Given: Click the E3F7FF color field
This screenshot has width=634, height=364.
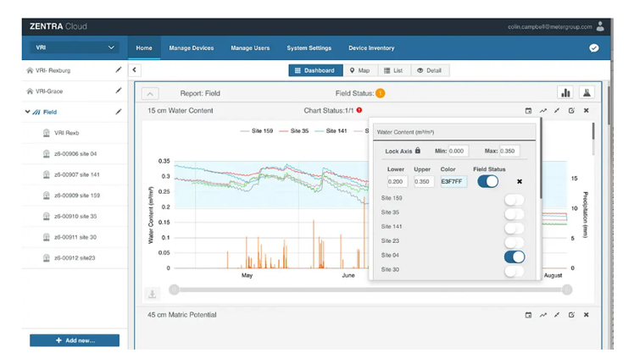Looking at the screenshot, I should click(x=453, y=181).
